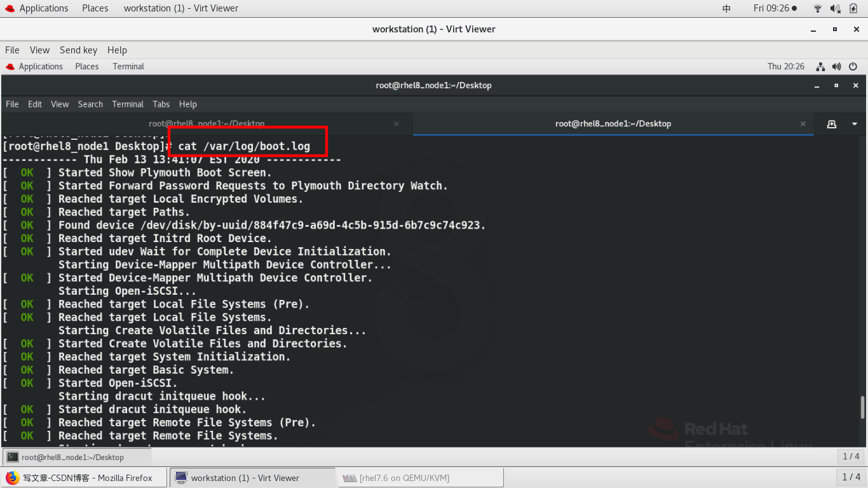Click the Firefox icon in taskbar
This screenshot has width=868, height=488.
[13, 478]
